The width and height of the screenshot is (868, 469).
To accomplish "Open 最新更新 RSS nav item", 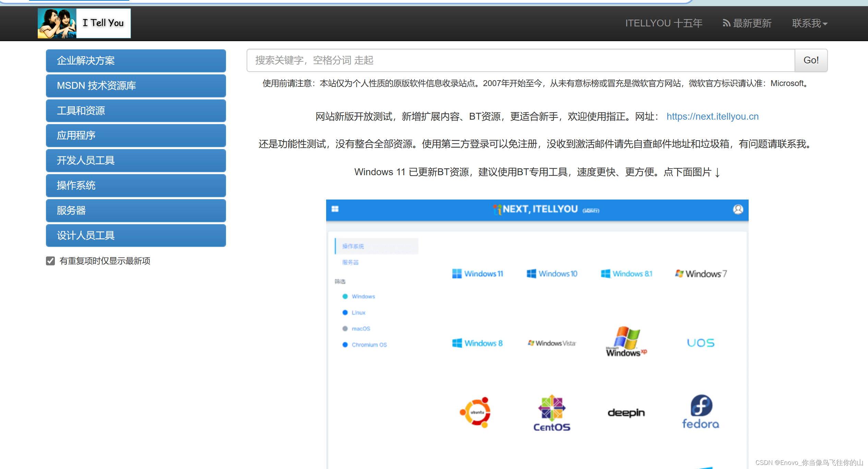I will click(x=747, y=23).
